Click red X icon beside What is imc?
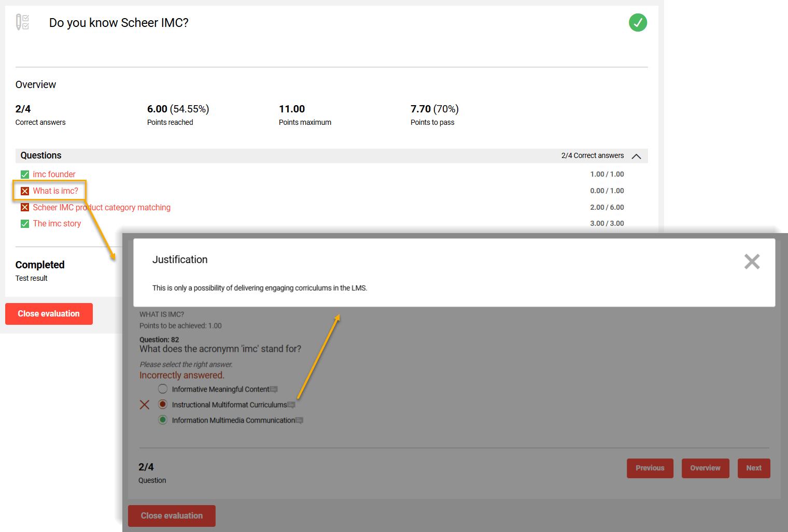 click(25, 191)
